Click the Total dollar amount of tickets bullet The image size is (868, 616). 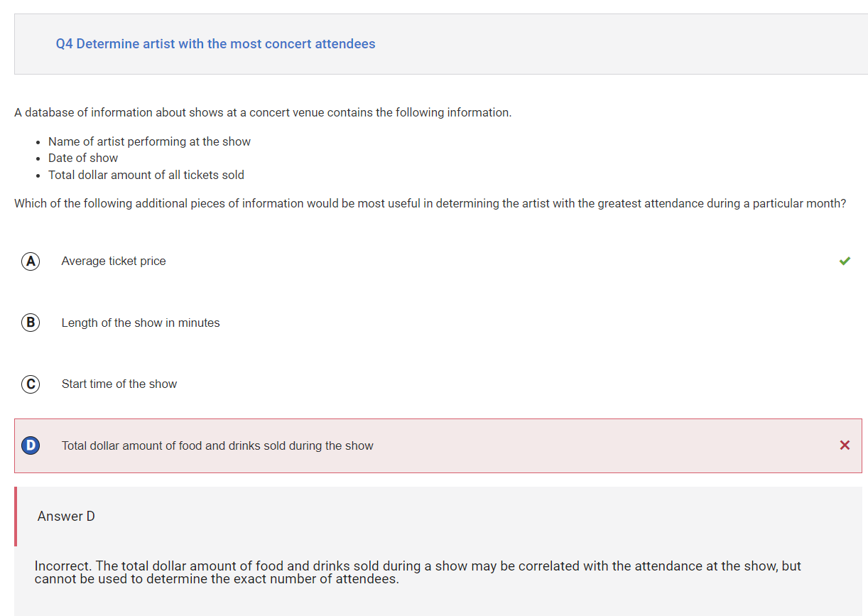click(x=146, y=175)
